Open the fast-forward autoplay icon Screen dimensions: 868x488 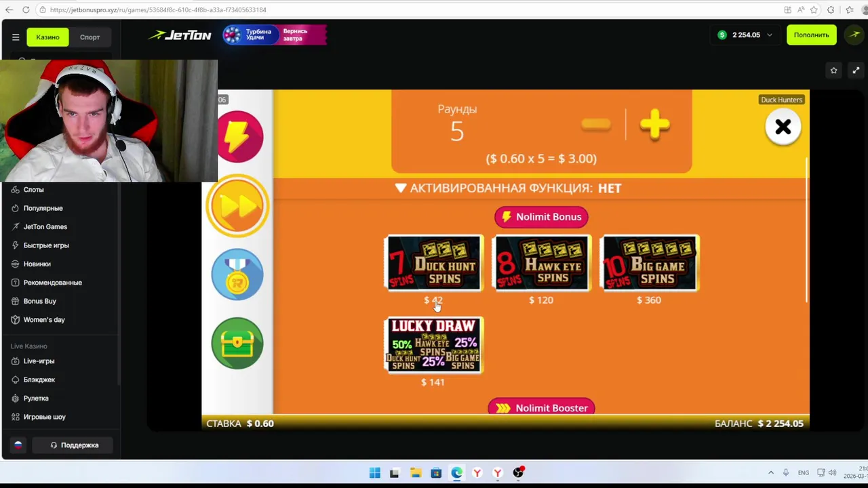click(237, 205)
